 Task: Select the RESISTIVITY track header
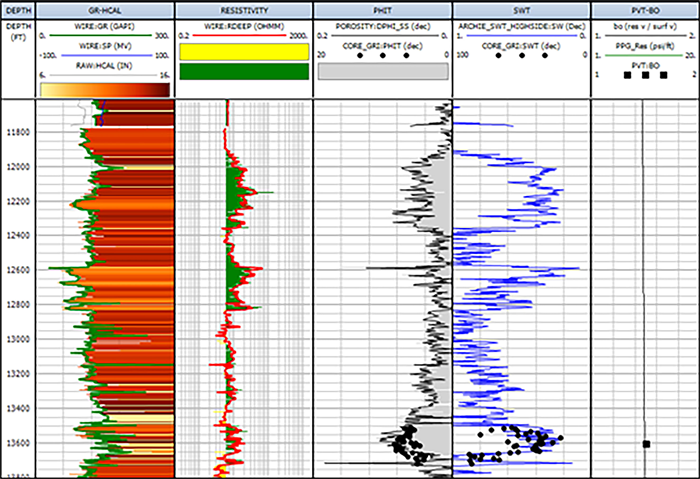(x=244, y=9)
